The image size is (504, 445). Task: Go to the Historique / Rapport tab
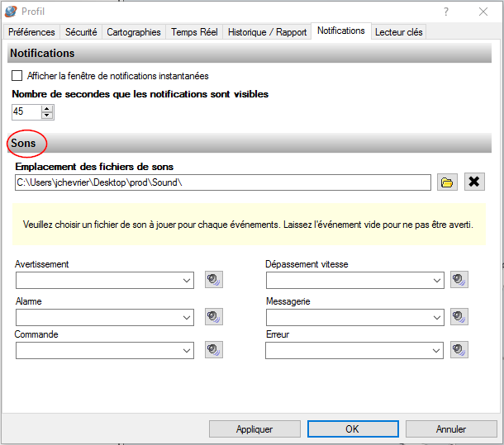[267, 32]
